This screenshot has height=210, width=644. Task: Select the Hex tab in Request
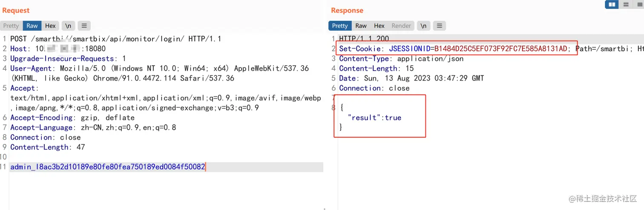click(50, 26)
